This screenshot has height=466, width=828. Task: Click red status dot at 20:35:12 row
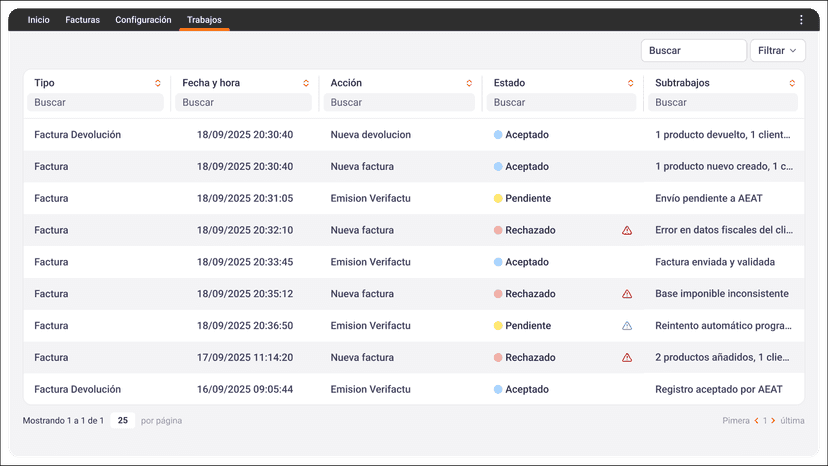click(498, 294)
